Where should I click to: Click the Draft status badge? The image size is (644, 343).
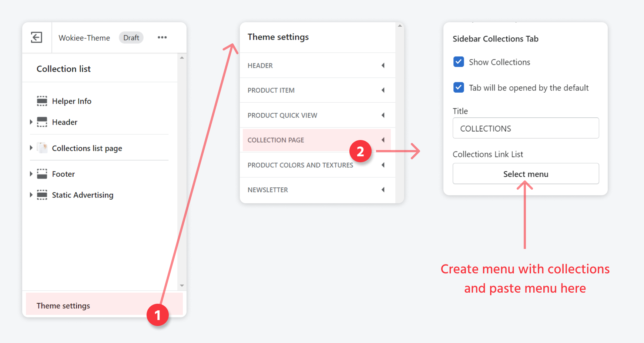pyautogui.click(x=131, y=38)
